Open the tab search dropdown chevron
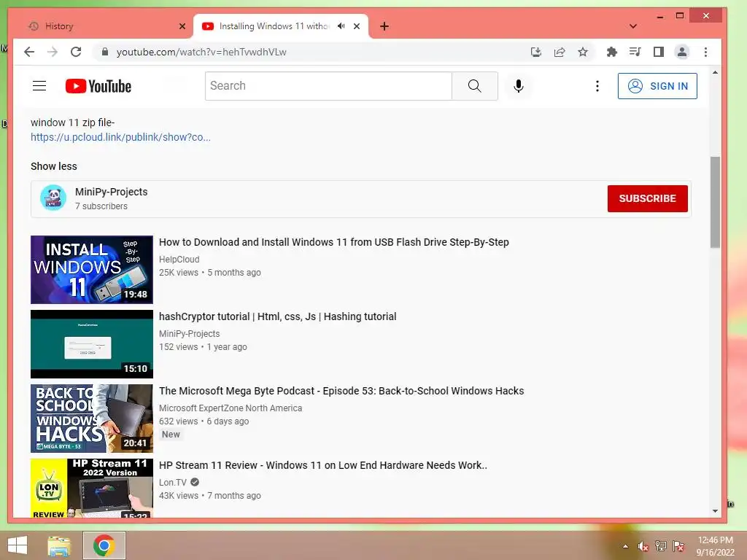The width and height of the screenshot is (747, 560). tap(632, 26)
